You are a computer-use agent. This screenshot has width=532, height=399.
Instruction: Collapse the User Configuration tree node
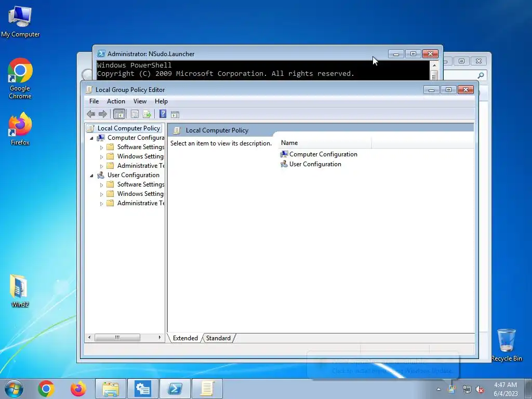[91, 176]
